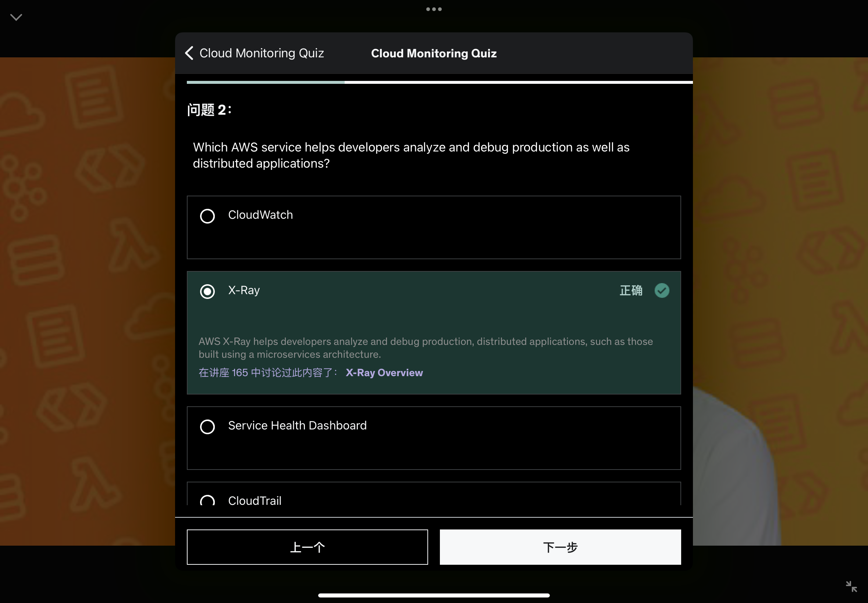
Task: Click the X-Ray explanation text
Action: point(426,347)
